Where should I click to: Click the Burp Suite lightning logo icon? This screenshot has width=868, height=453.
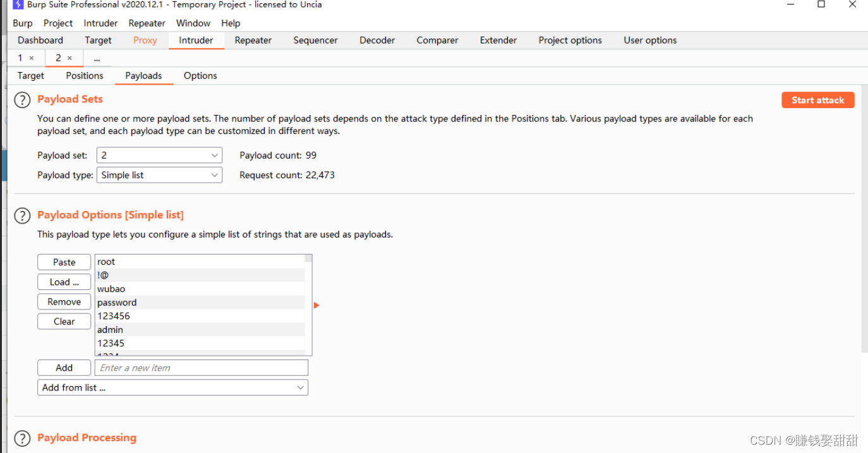pos(18,5)
